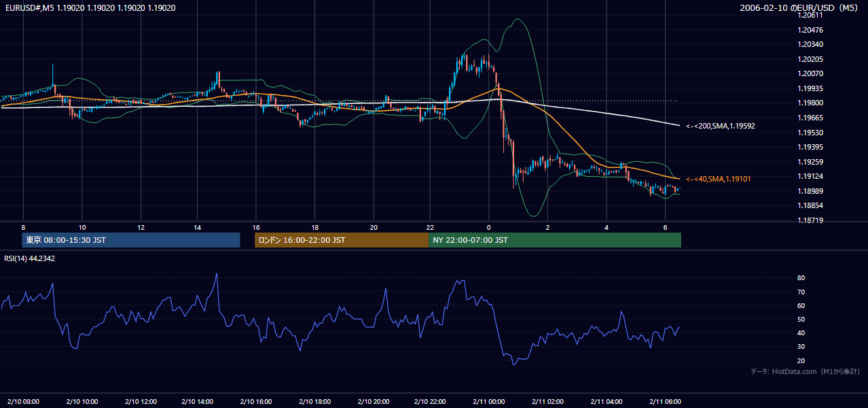Click the 2/10 20:00 time axis label
Screen dimensions: 868x408
373,401
